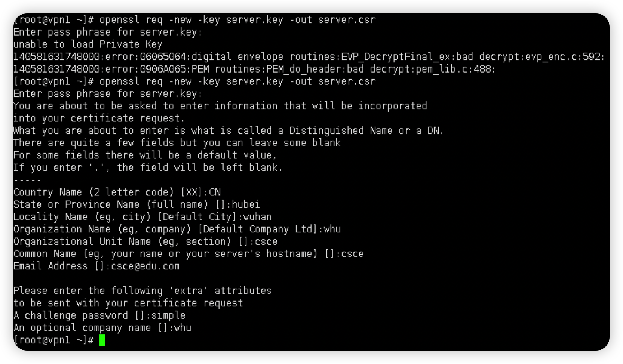Click the challenge password value 'simple'

point(168,316)
